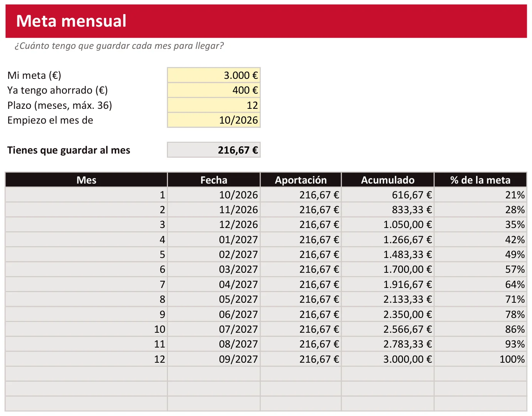The width and height of the screenshot is (532, 416).
Task: Click accumulated value 1.050,00 €
Action: 388,224
